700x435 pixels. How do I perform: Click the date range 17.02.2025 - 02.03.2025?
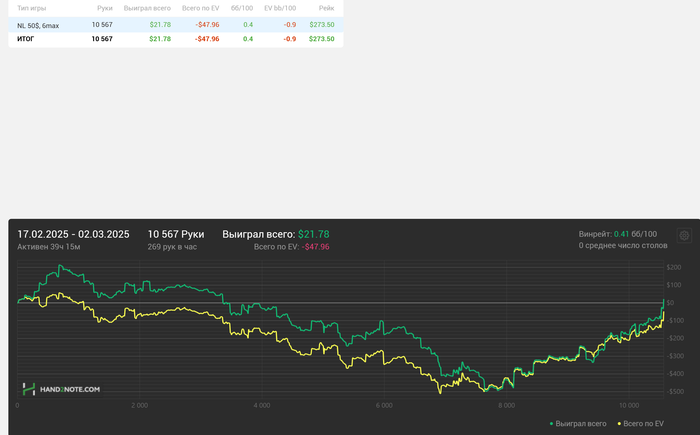click(x=73, y=234)
